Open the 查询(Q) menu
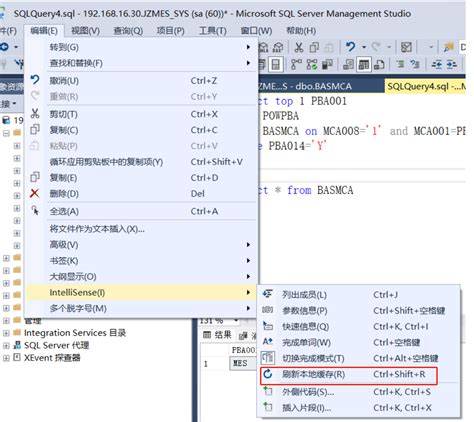The image size is (474, 422). click(x=128, y=31)
